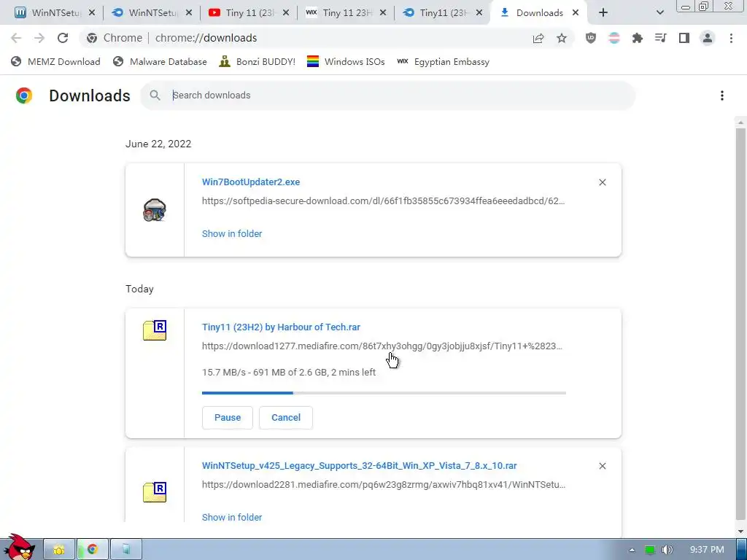Show Win7BootUpdater2.exe in folder
The image size is (747, 560).
point(232,234)
